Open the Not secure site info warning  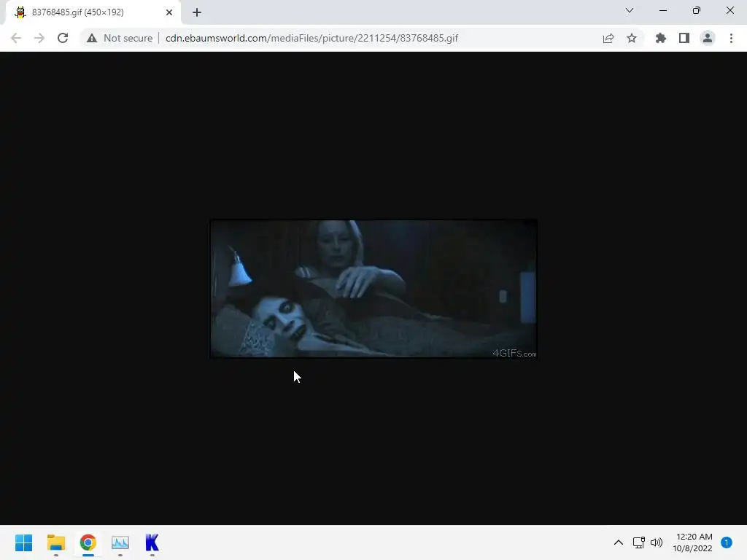coord(120,38)
